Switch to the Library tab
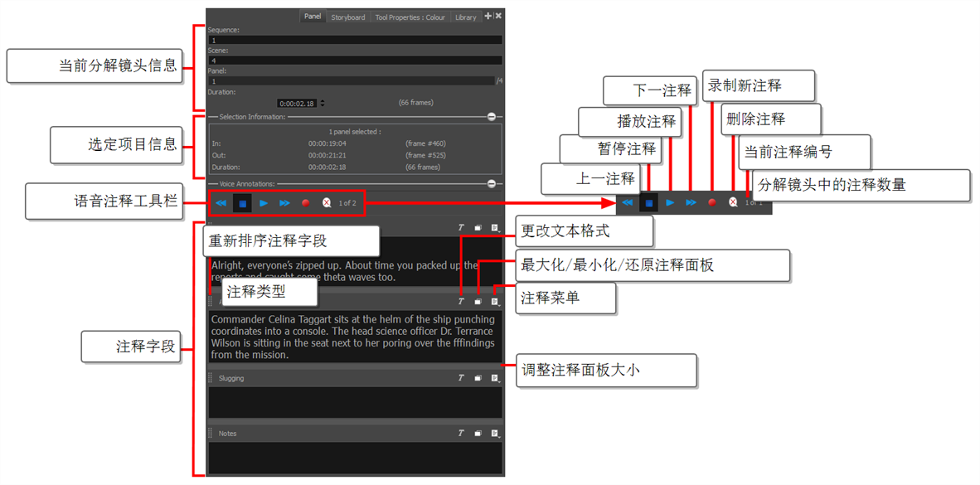This screenshot has width=980, height=485. (x=465, y=17)
